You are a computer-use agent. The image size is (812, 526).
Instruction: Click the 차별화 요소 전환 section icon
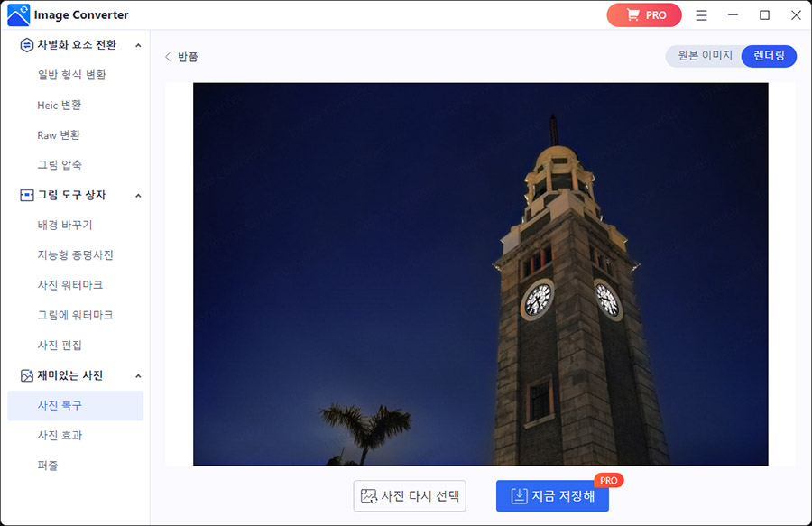pyautogui.click(x=26, y=45)
